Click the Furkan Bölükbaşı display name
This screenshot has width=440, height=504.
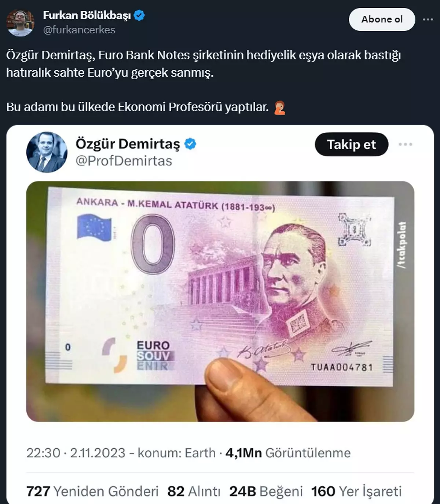87,15
